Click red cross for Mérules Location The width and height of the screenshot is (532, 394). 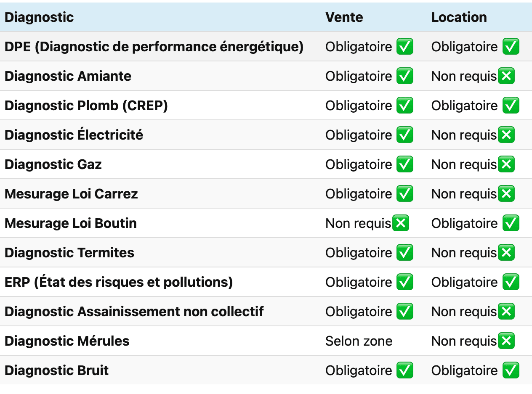[506, 341]
